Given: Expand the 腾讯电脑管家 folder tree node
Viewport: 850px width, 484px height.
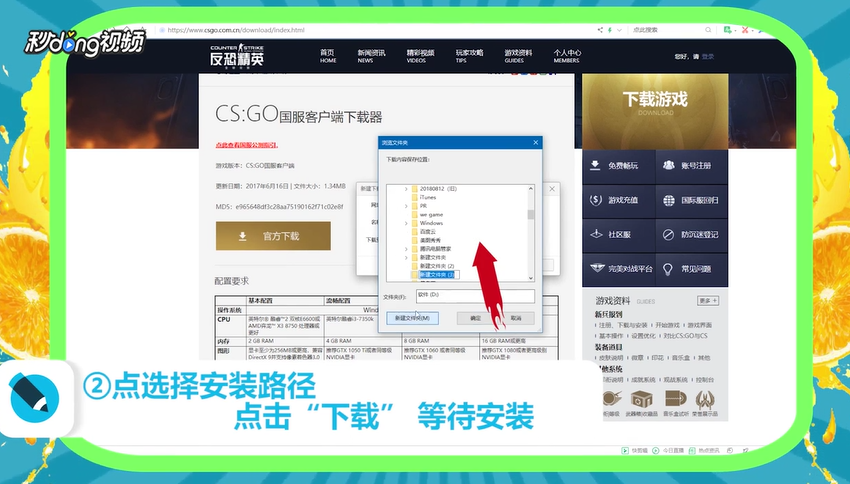Looking at the screenshot, I should 406,249.
